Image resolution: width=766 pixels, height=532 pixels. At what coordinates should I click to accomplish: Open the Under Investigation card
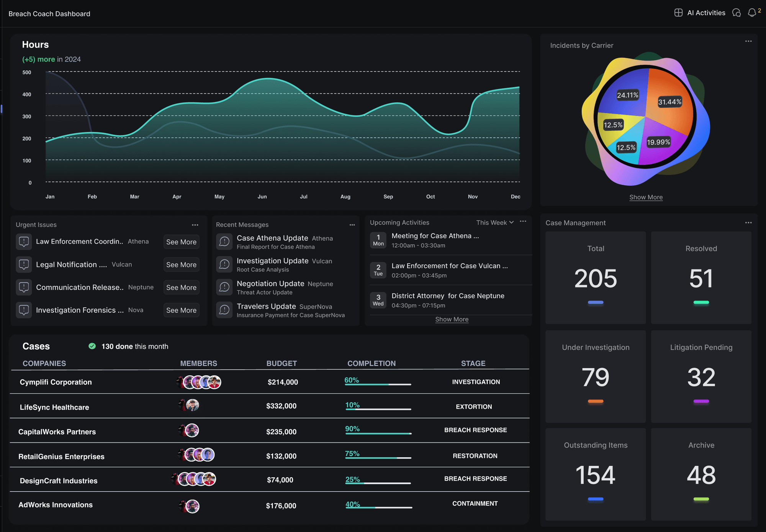point(595,376)
